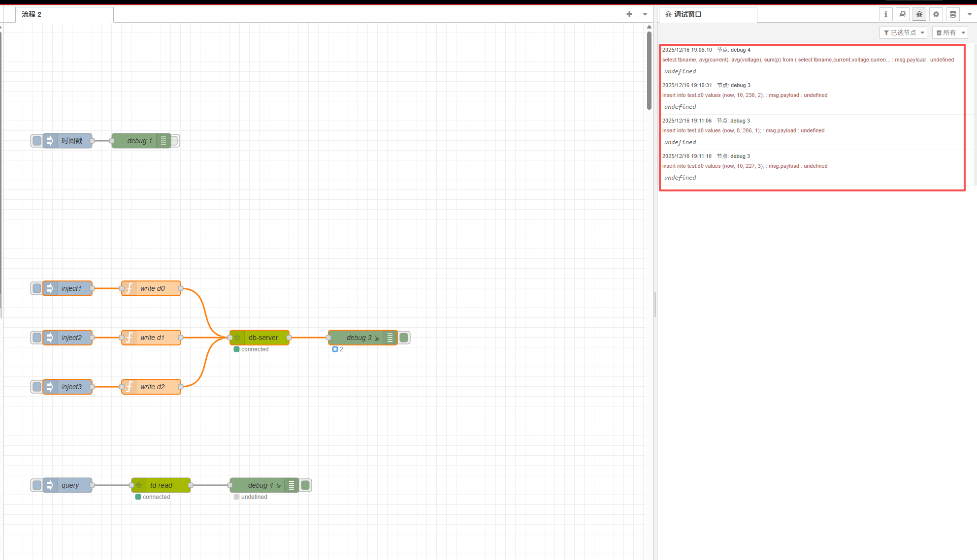Open the flow tabs list dropdown arrow

(x=645, y=14)
